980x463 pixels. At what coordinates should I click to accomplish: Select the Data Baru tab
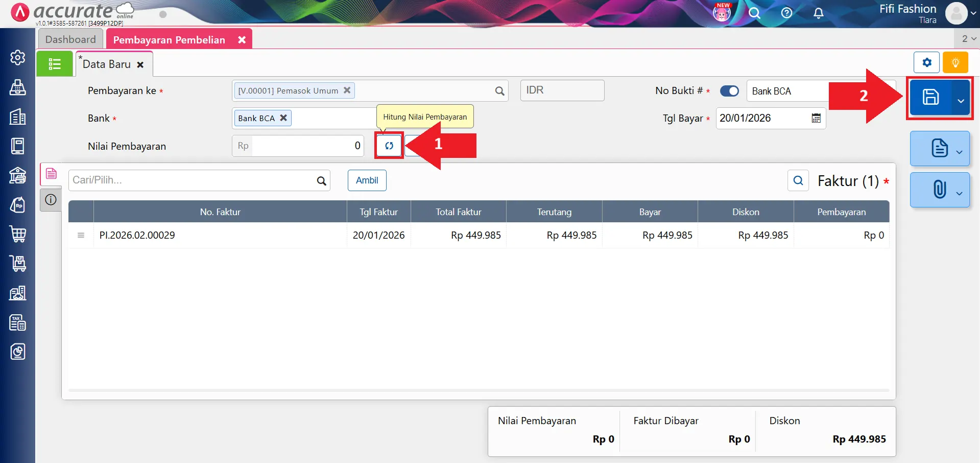(107, 64)
